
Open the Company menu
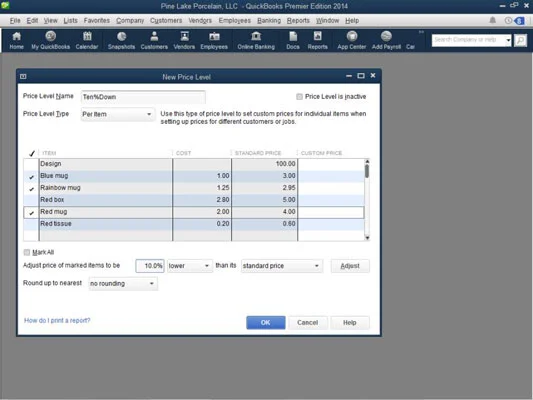click(x=130, y=21)
